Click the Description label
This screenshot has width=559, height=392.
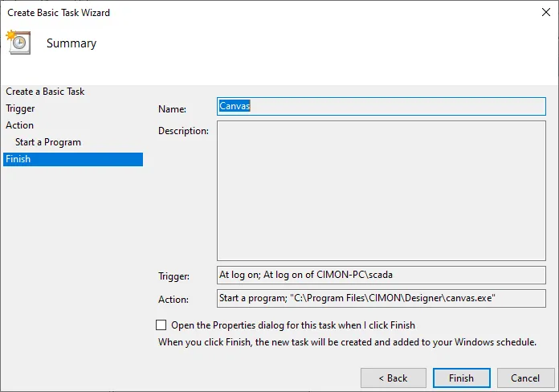coord(183,131)
